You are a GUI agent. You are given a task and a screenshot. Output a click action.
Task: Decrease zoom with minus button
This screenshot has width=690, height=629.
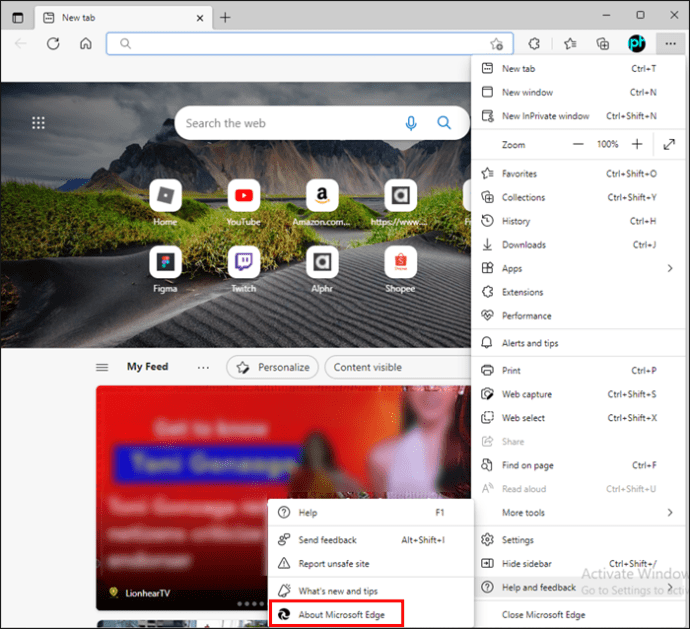point(578,144)
